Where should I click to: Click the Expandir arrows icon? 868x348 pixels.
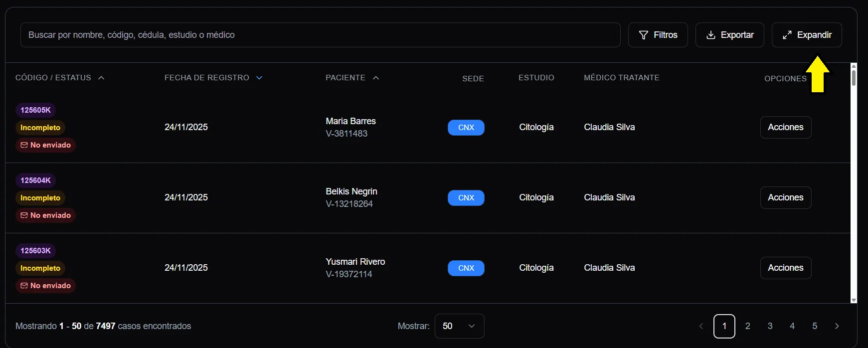[x=787, y=35]
